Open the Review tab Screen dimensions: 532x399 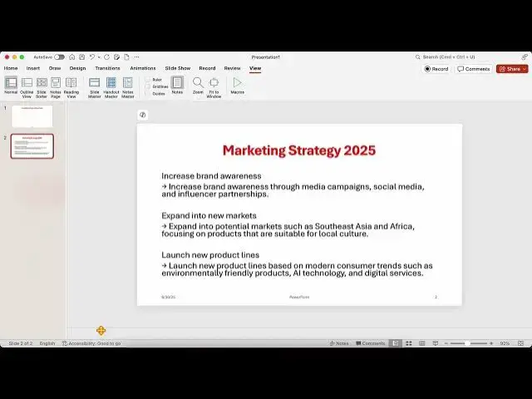(233, 68)
